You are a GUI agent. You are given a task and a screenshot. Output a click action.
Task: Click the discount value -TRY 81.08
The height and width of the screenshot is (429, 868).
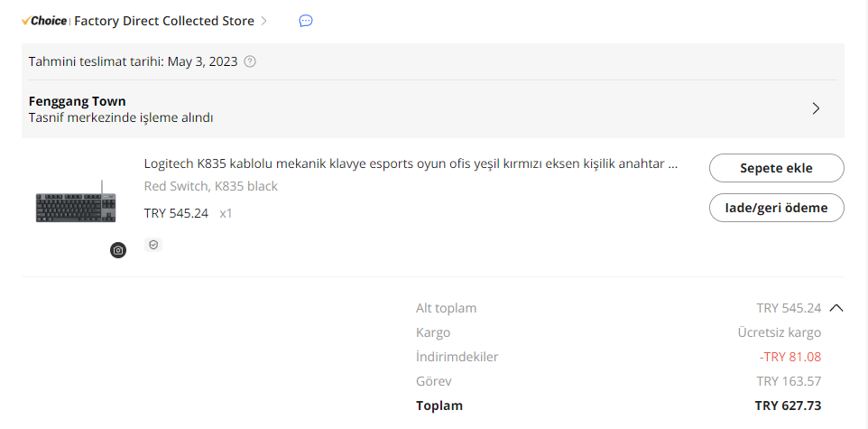pos(790,357)
